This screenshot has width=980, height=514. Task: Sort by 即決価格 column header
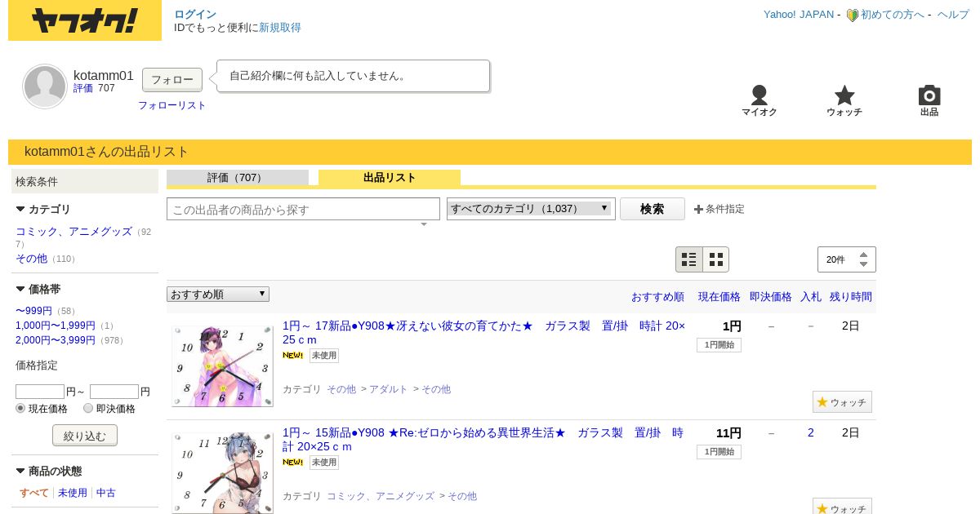(x=771, y=297)
